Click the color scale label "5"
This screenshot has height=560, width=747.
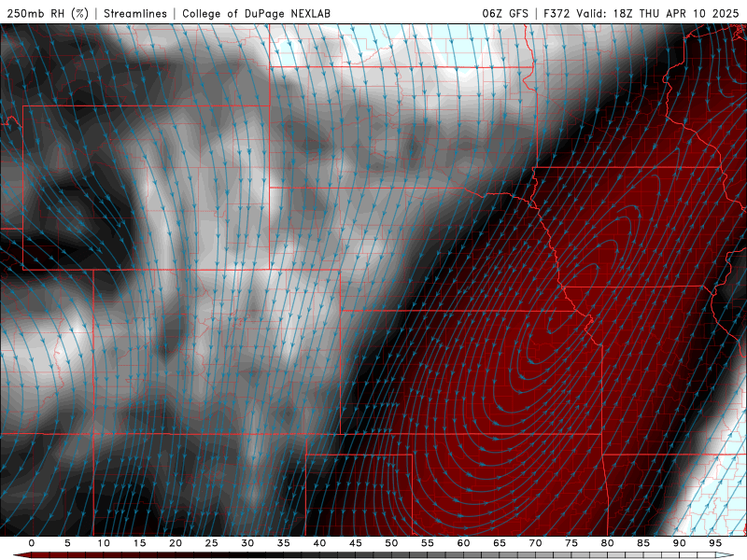[x=67, y=543]
